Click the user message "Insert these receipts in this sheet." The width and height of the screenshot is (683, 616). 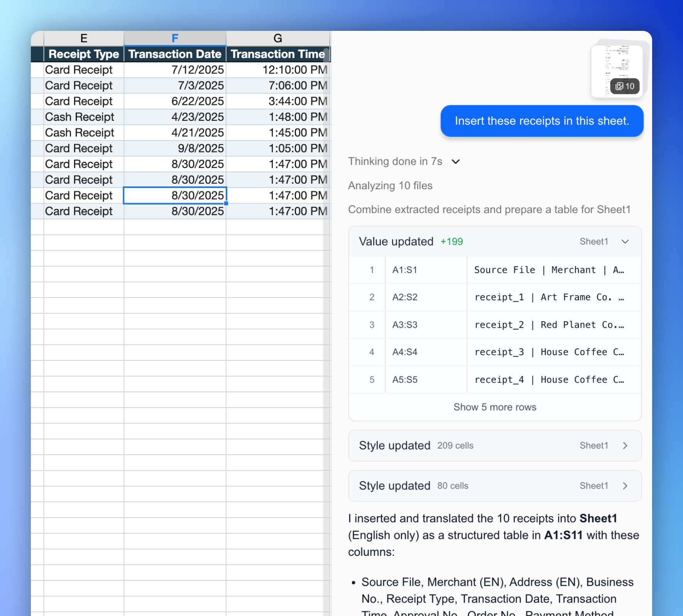click(541, 121)
